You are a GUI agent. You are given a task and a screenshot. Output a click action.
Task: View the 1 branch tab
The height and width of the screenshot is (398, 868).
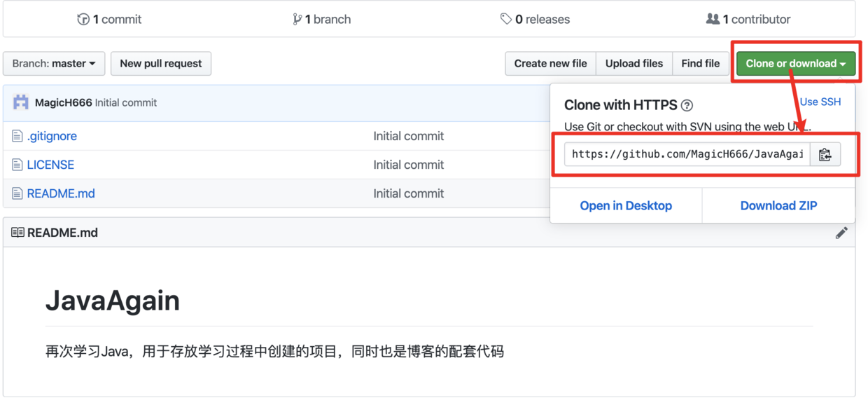coord(321,20)
